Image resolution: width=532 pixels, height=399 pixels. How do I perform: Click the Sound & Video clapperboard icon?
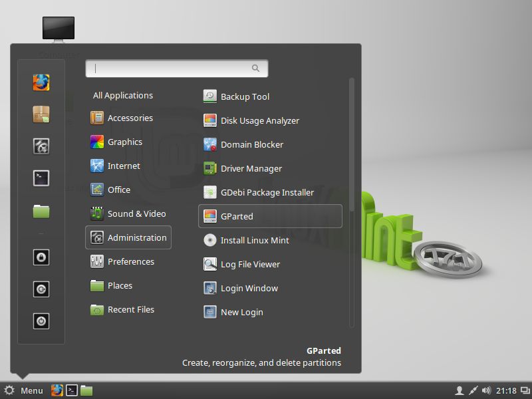97,213
